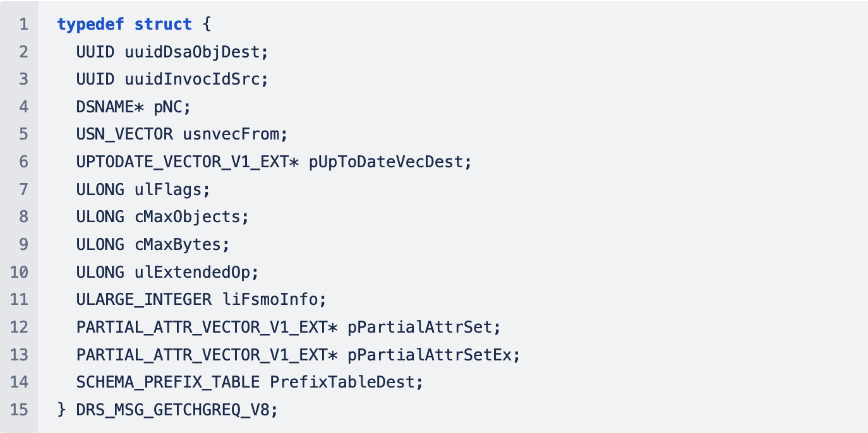Image resolution: width=868 pixels, height=433 pixels.
Task: Click the USN_VECTOR type
Action: (x=124, y=134)
